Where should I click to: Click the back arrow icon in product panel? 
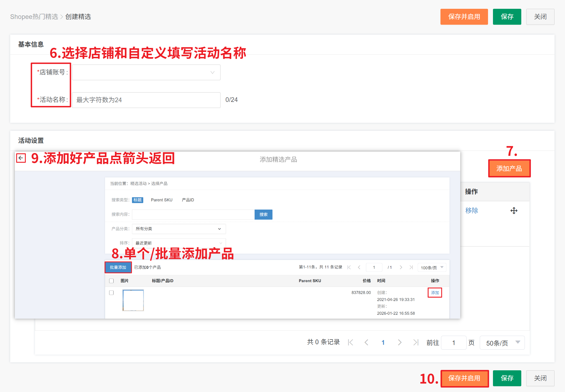click(x=21, y=158)
